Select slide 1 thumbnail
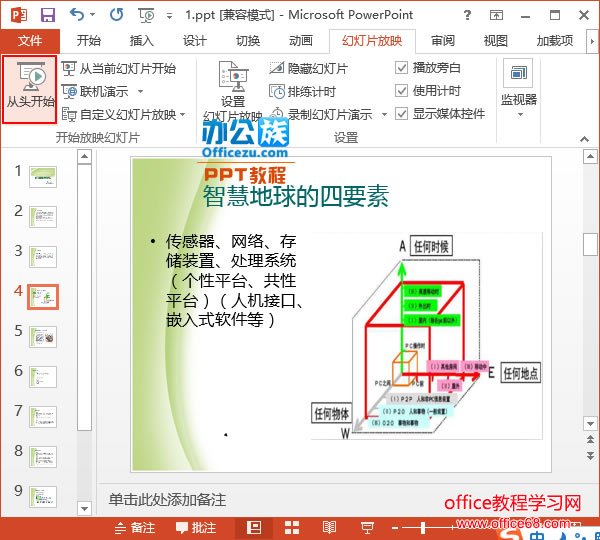The height and width of the screenshot is (540, 600). (43, 176)
